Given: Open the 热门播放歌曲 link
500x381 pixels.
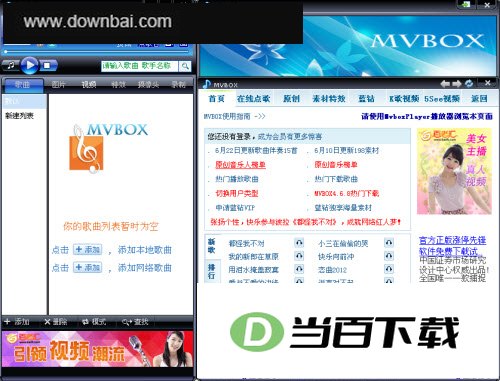Looking at the screenshot, I should click(x=237, y=179).
